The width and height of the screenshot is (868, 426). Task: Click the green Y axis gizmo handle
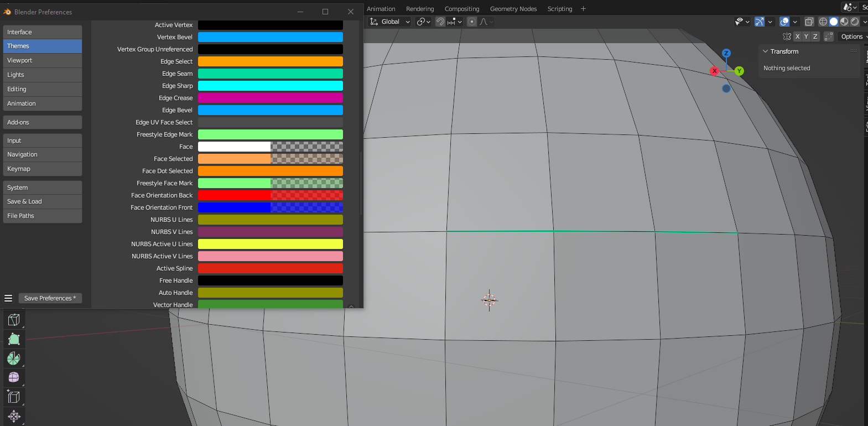[740, 71]
